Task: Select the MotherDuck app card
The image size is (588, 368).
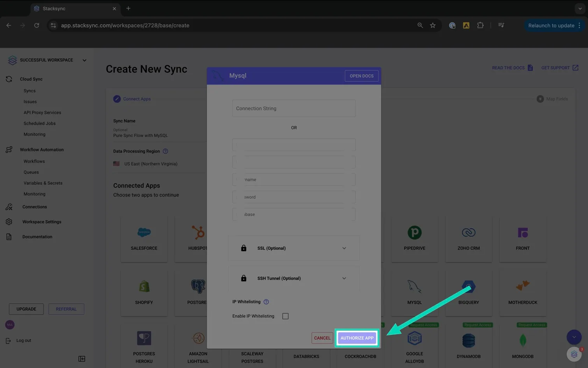Action: [523, 293]
